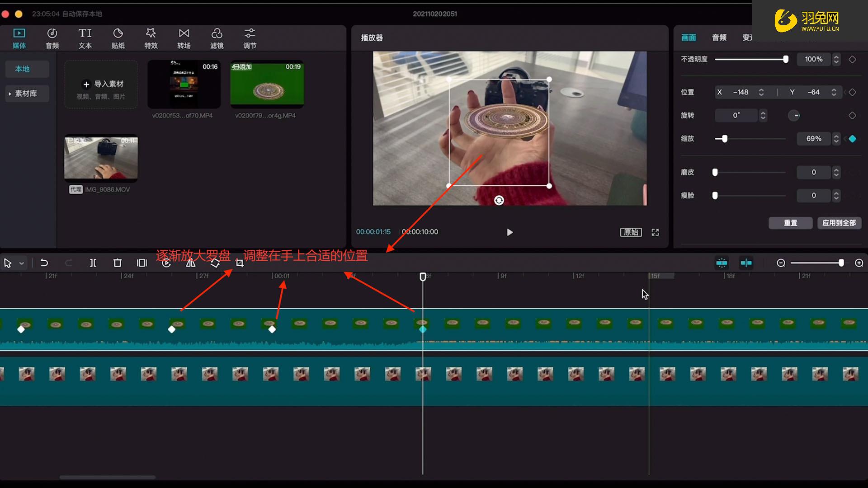Screen dimensions: 868x488
Task: Zoom in the timeline
Action: pos(859,263)
